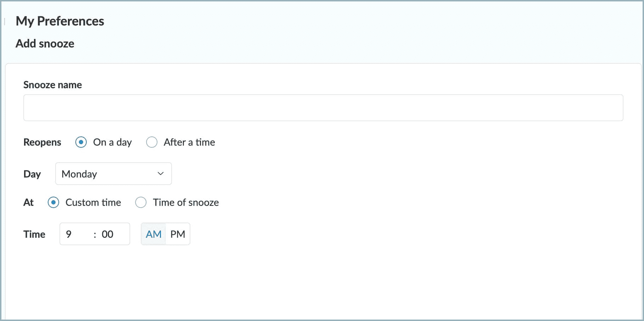Click the minutes field showing 00
The width and height of the screenshot is (644, 321).
point(108,234)
